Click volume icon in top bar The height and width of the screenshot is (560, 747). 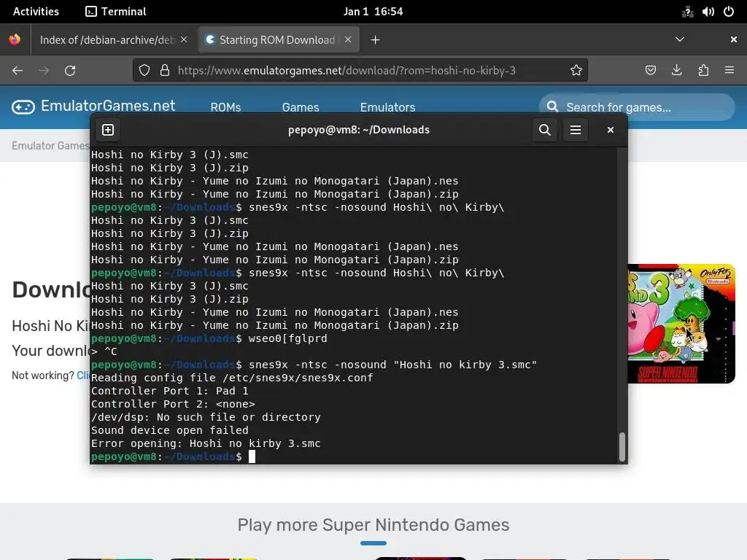coord(708,12)
